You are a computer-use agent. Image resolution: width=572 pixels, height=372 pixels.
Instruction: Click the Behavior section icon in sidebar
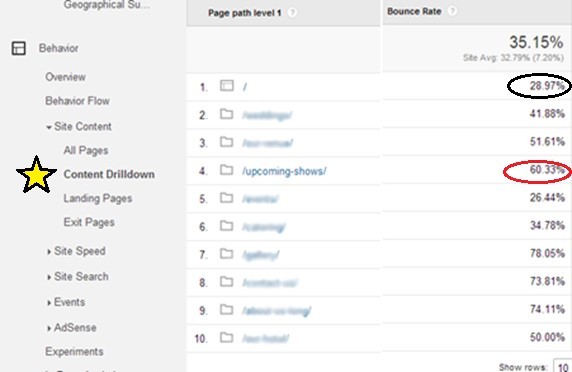[x=19, y=48]
